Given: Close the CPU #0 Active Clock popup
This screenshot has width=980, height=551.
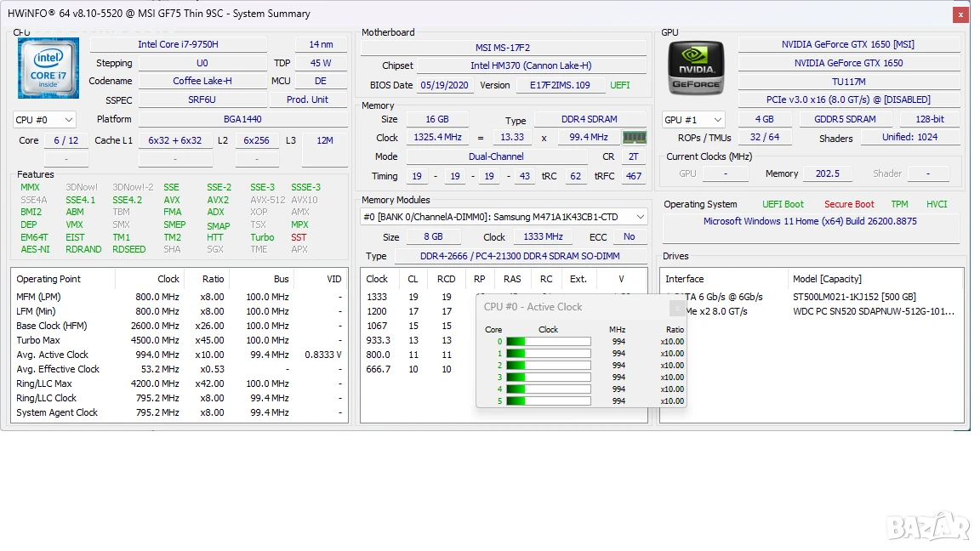Looking at the screenshot, I should pos(677,307).
